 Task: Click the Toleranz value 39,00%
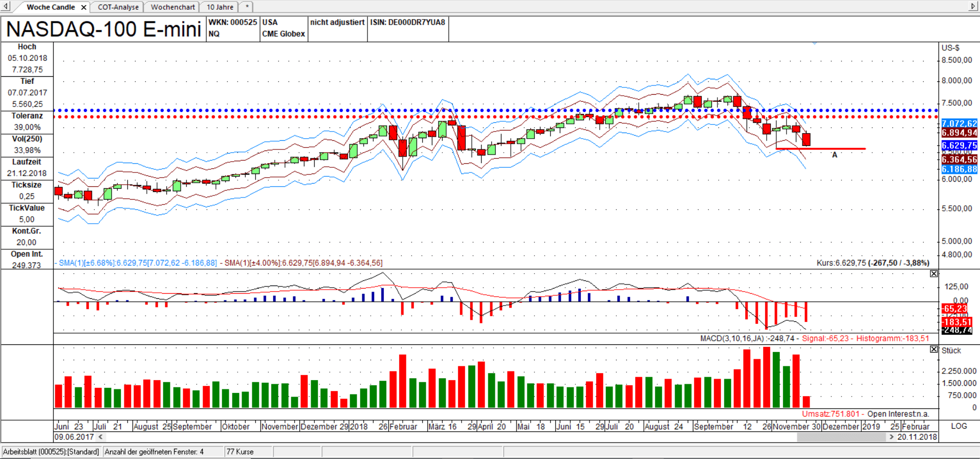(x=27, y=127)
